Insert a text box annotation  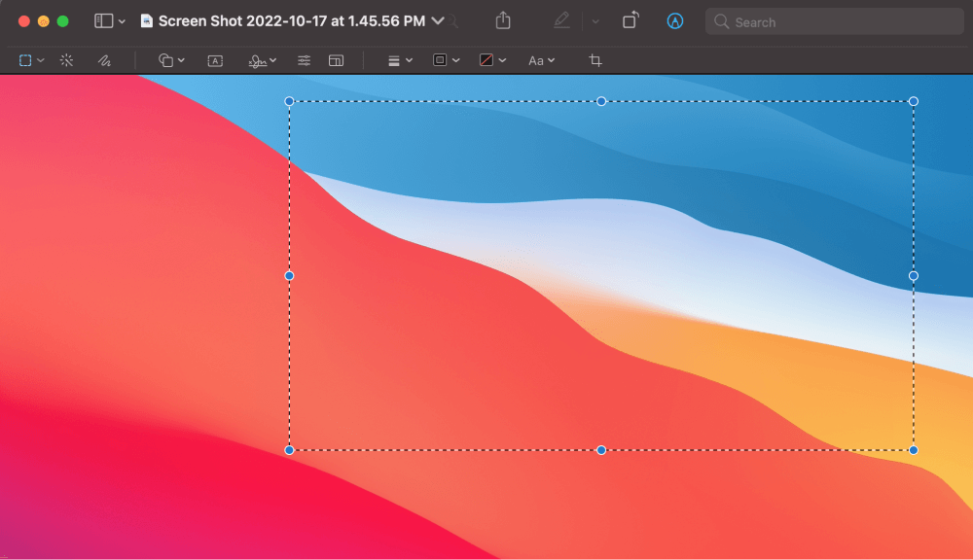(x=215, y=60)
